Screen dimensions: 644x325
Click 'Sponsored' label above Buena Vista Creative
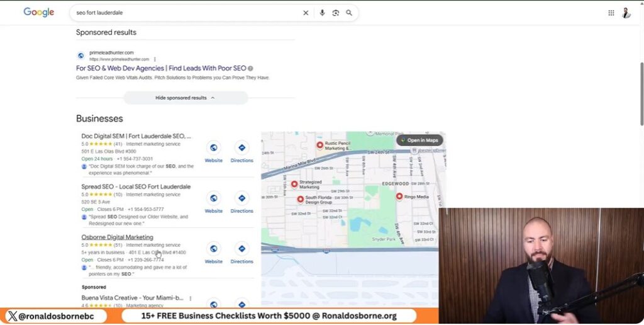pyautogui.click(x=94, y=287)
